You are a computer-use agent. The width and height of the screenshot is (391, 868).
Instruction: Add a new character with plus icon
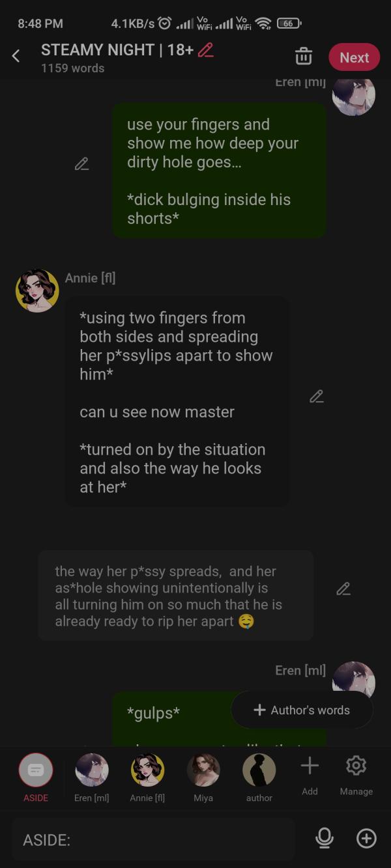(x=310, y=775)
